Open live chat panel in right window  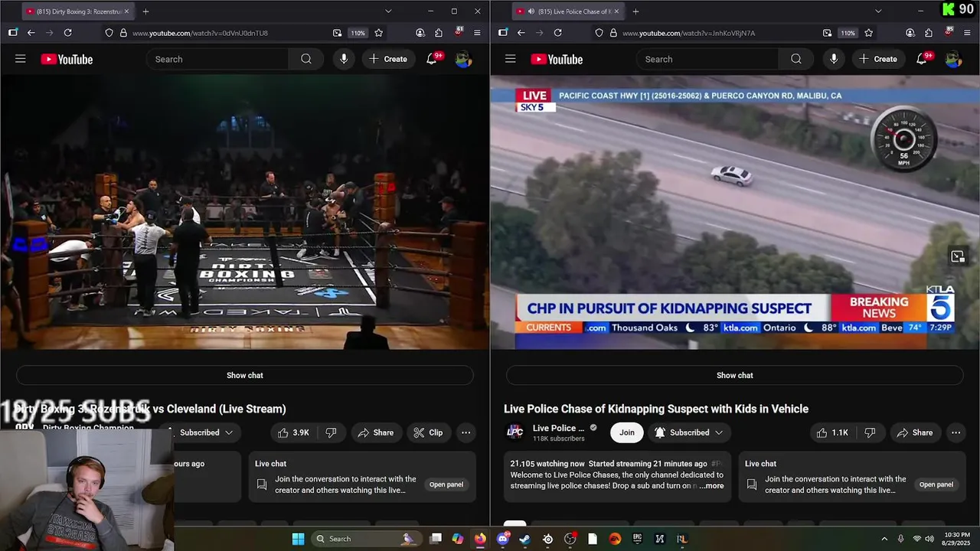936,484
